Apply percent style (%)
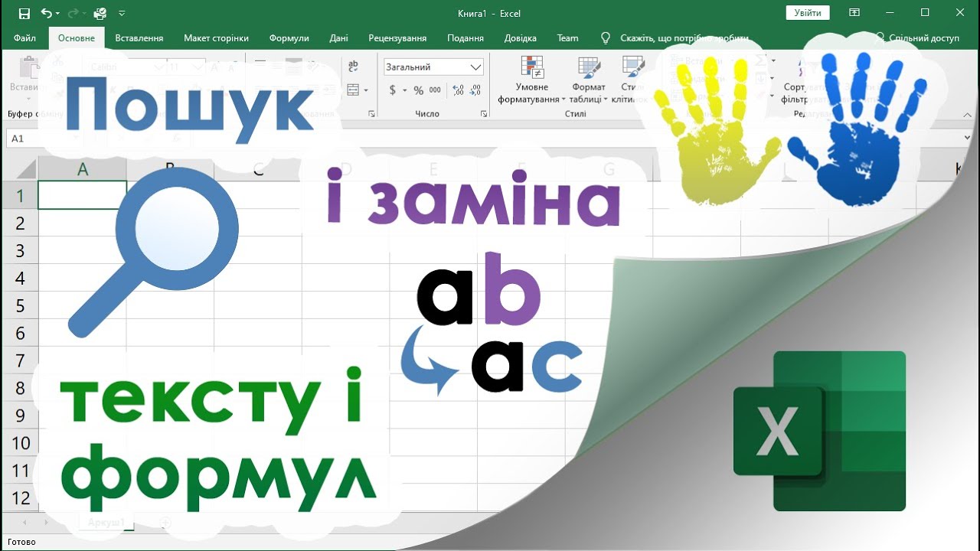980x551 pixels. [x=418, y=90]
